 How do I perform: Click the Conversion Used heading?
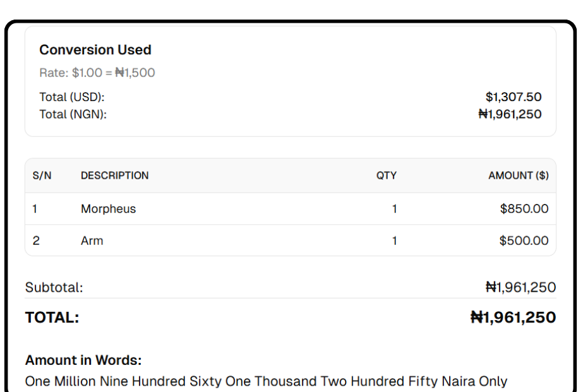[95, 50]
